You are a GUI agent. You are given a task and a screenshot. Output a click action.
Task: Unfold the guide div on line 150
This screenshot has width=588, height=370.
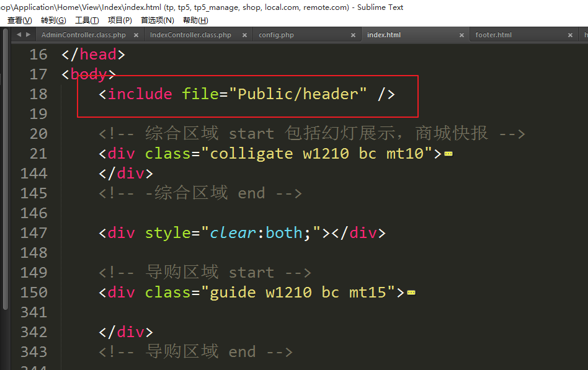pos(411,293)
